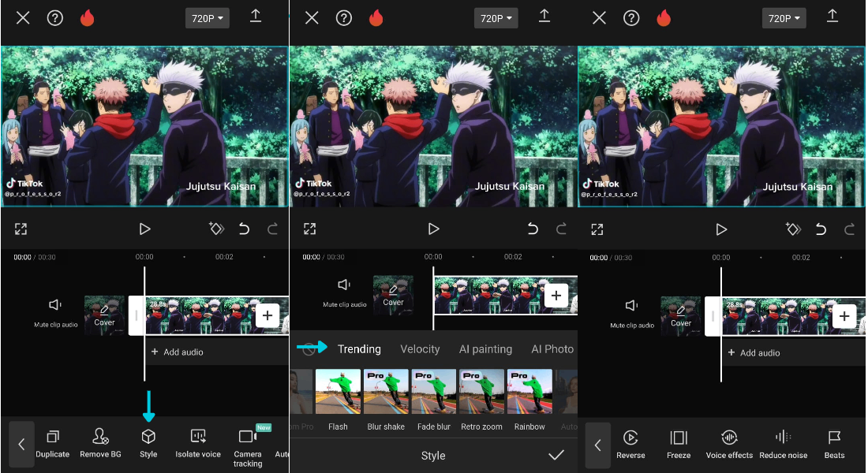Screen dimensions: 868x473
Task: Mute clip audio in left screen
Action: point(55,313)
